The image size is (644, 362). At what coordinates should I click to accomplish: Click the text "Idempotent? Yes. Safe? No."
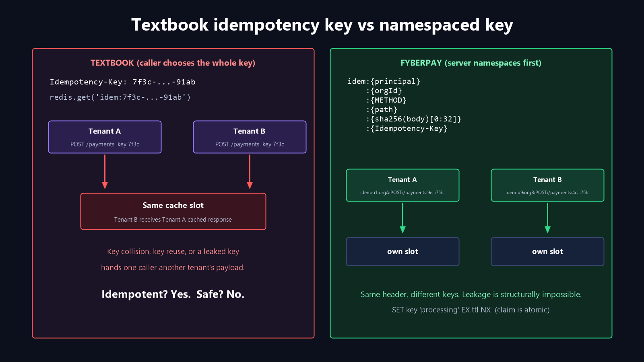[173, 294]
